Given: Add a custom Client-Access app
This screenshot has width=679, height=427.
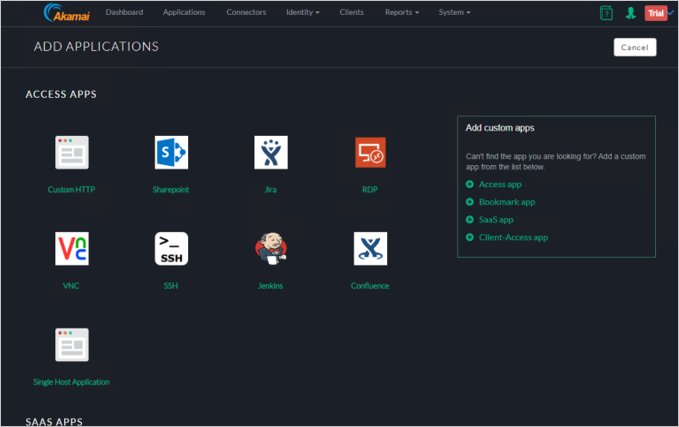Looking at the screenshot, I should click(513, 238).
